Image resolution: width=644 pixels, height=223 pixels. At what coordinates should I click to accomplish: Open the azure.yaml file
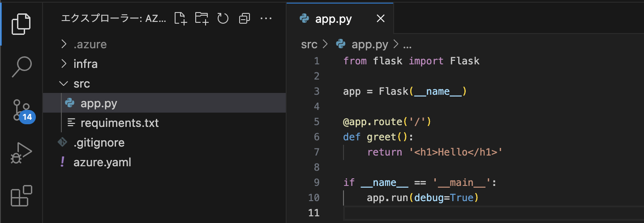click(x=164, y=162)
